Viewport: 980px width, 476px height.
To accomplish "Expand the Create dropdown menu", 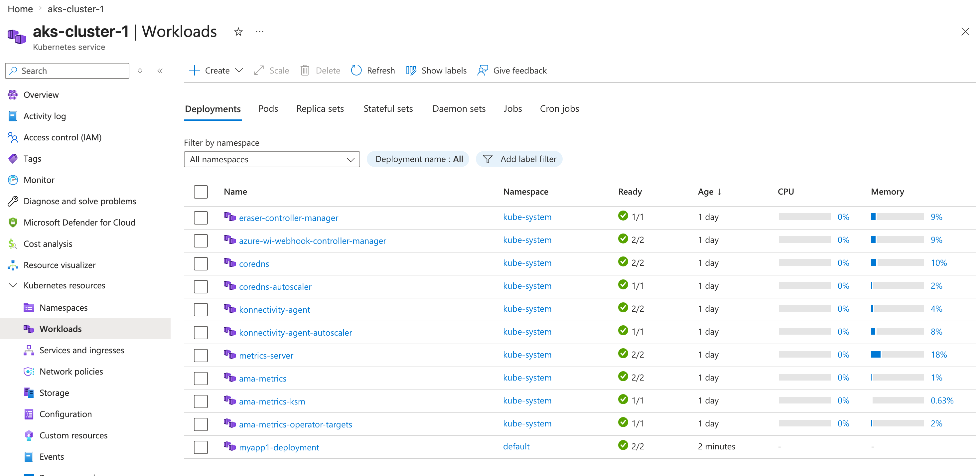I will 216,71.
